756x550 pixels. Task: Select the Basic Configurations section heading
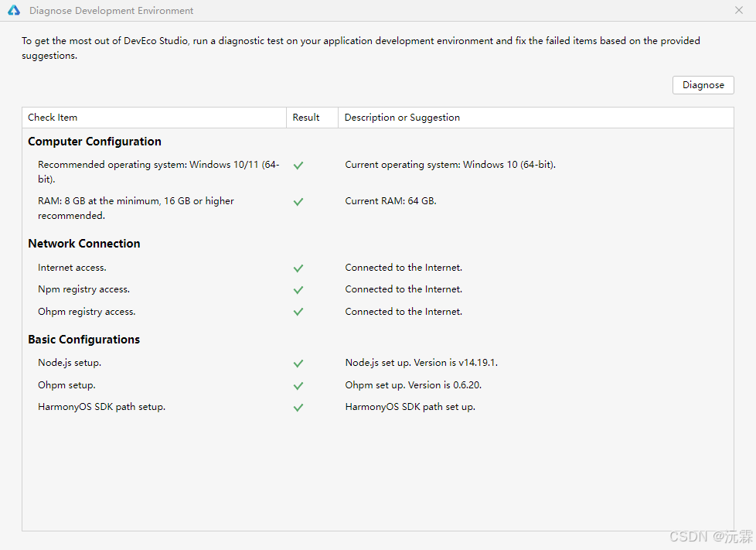pos(84,340)
